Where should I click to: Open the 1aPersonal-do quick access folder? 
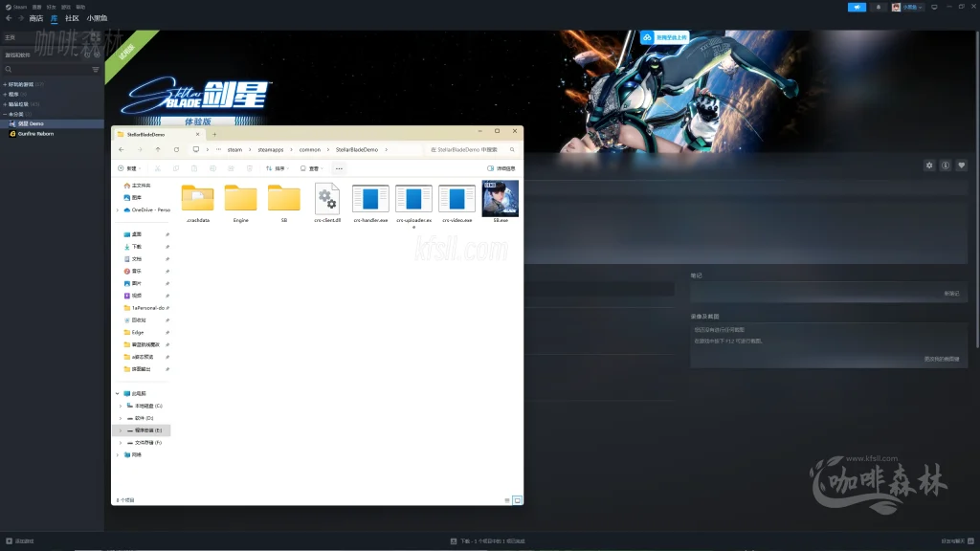[144, 308]
